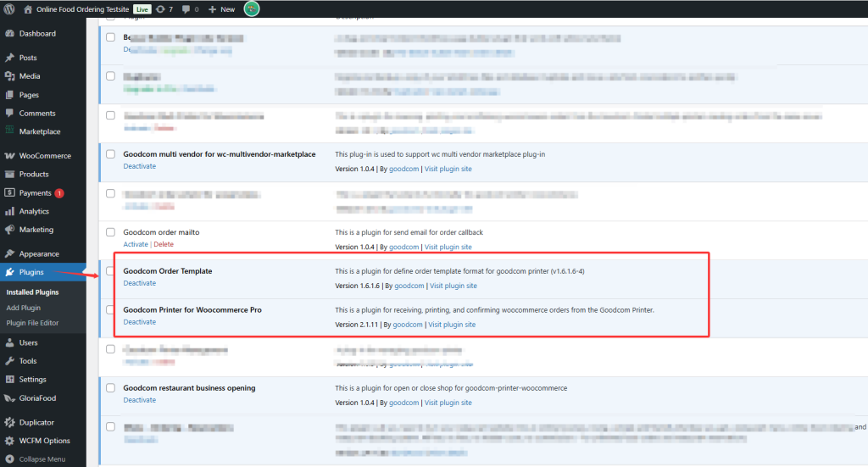
Task: Check Goodcom Order Template plugin checkbox
Action: coord(111,271)
